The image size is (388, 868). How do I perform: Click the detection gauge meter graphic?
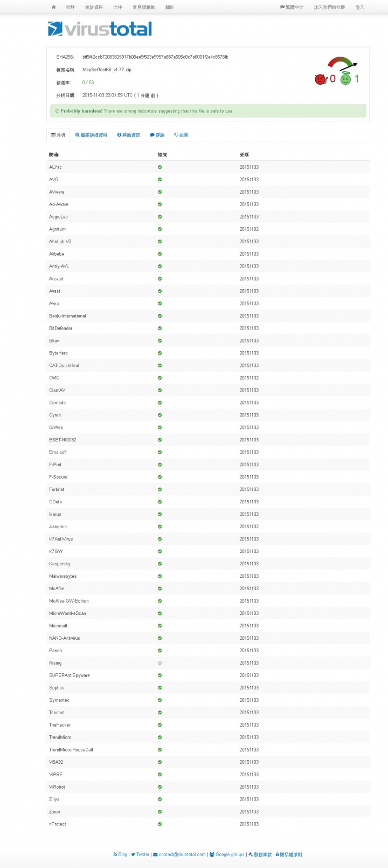point(342,64)
